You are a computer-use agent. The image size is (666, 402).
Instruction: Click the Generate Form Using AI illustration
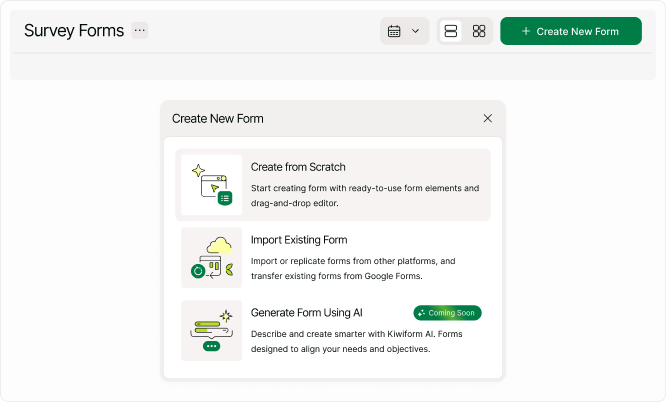coord(212,331)
